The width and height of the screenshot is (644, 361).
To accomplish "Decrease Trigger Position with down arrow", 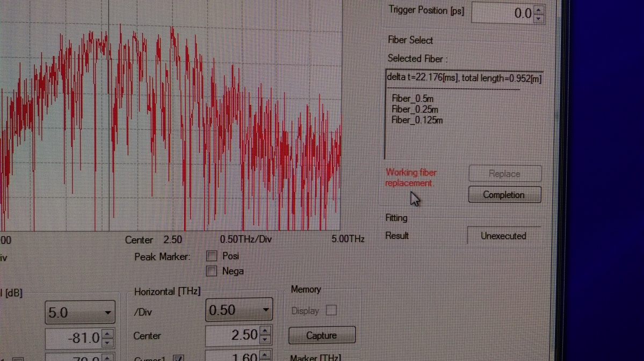I will click(539, 17).
